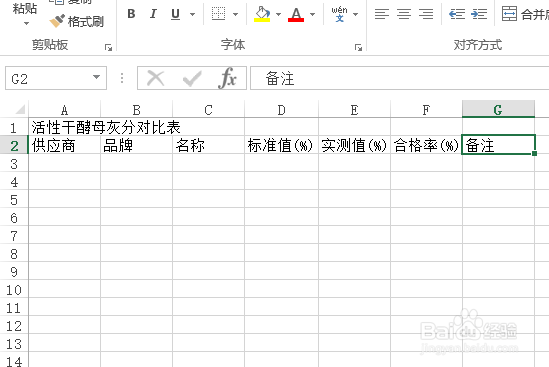
Task: Click cell 名称
Action: pyautogui.click(x=208, y=145)
